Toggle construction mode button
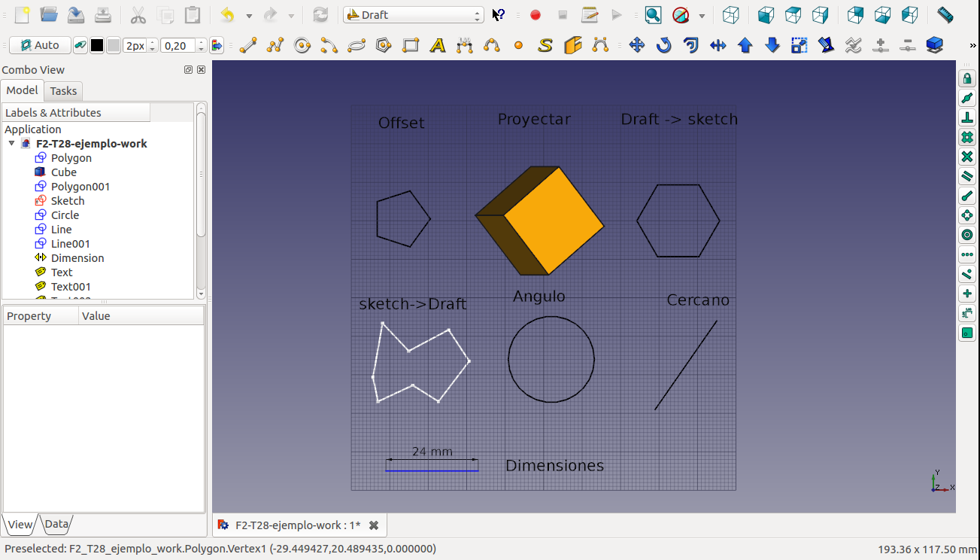980x560 pixels. 80,46
